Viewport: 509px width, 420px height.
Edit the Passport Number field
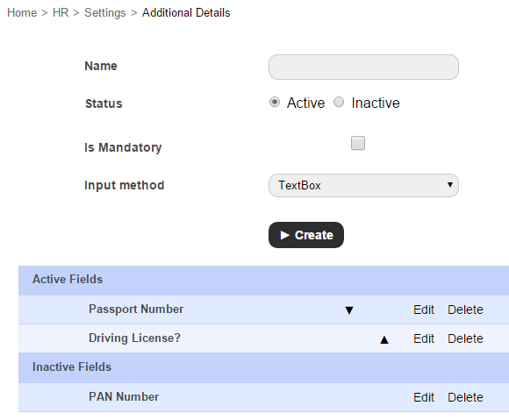click(x=424, y=310)
